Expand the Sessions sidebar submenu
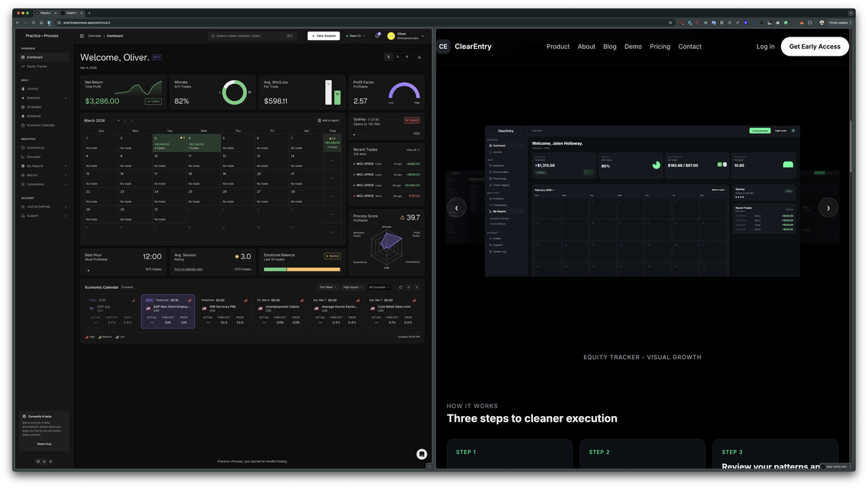Viewport: 868px width, 488px height. coord(65,98)
